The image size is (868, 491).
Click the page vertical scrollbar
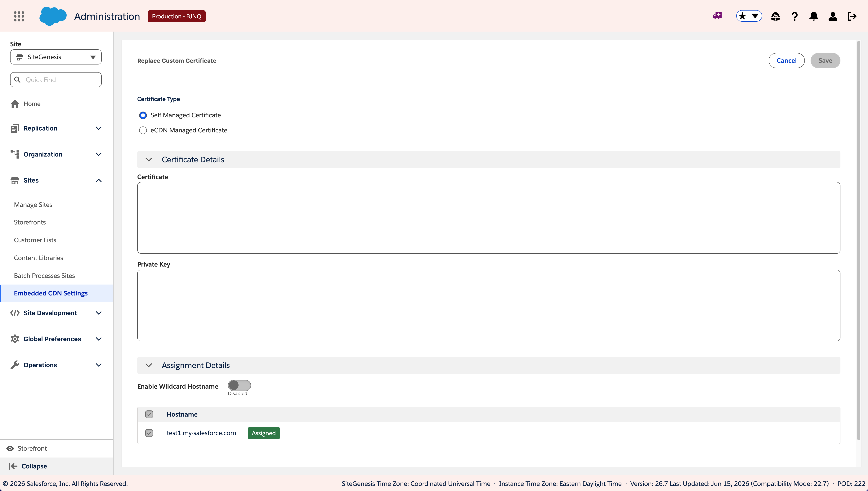pos(859,240)
